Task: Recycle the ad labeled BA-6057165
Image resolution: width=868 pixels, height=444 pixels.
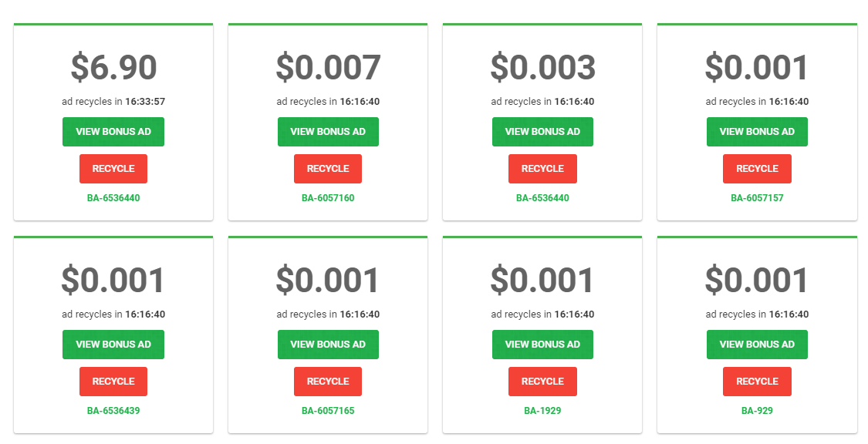Action: [x=328, y=382]
